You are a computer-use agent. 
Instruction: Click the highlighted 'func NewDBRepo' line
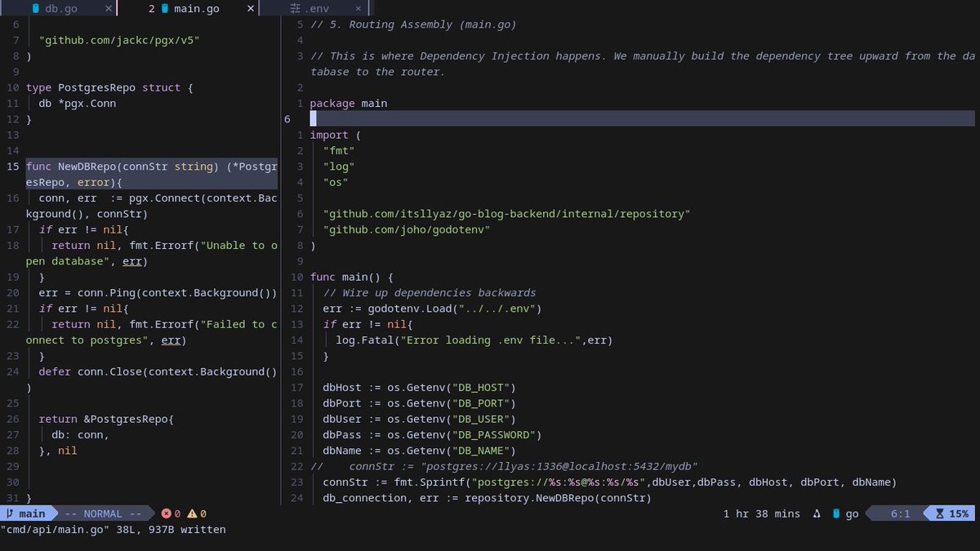pos(152,174)
